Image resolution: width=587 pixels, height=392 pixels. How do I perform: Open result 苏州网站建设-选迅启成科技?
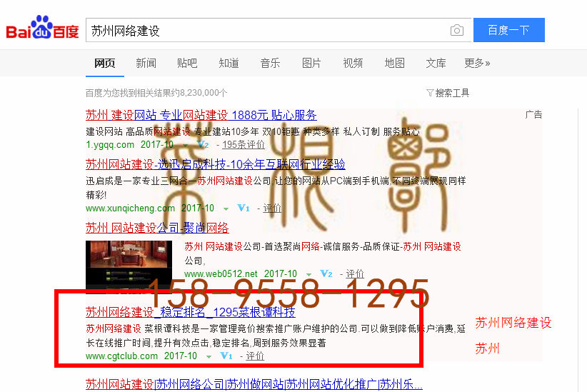point(215,164)
